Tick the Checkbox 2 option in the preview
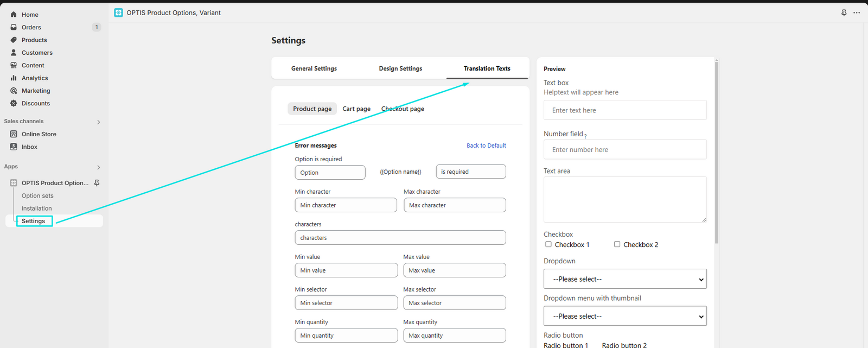 [x=617, y=244]
